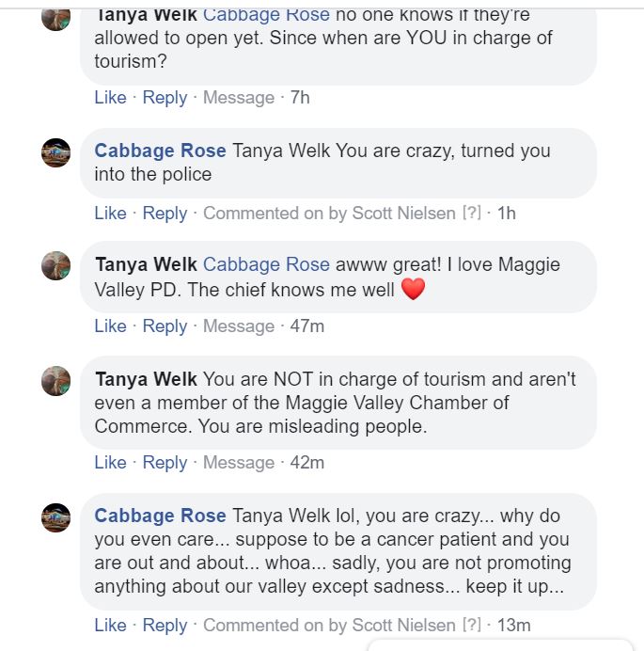Click Tanya Welk's avatar on the Chamber of Commerce comment
Image resolution: width=644 pixels, height=651 pixels.
(56, 381)
